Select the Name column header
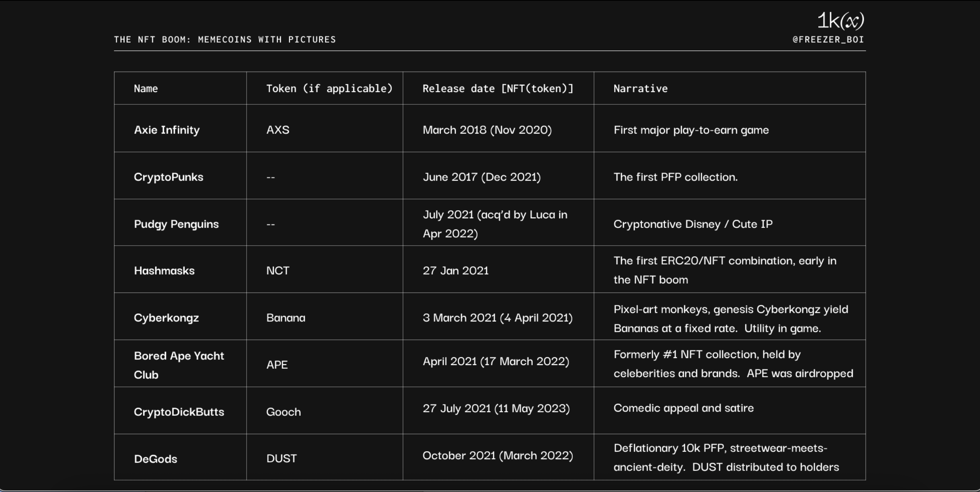The height and width of the screenshot is (492, 980). click(x=146, y=89)
